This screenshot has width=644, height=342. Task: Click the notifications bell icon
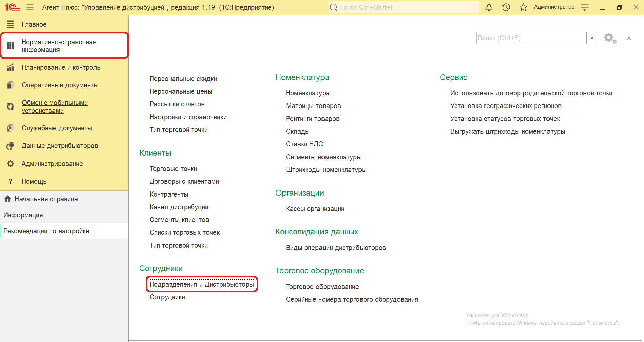pos(489,7)
